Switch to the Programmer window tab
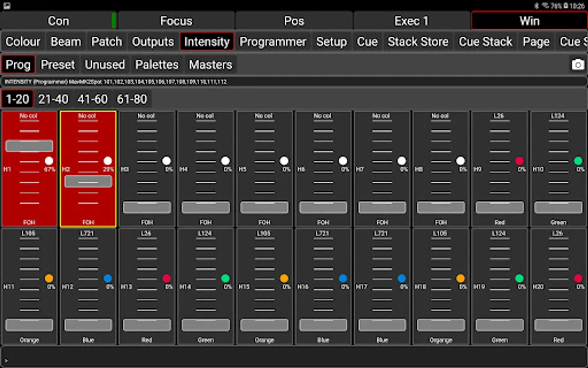The height and width of the screenshot is (368, 588). coord(272,42)
